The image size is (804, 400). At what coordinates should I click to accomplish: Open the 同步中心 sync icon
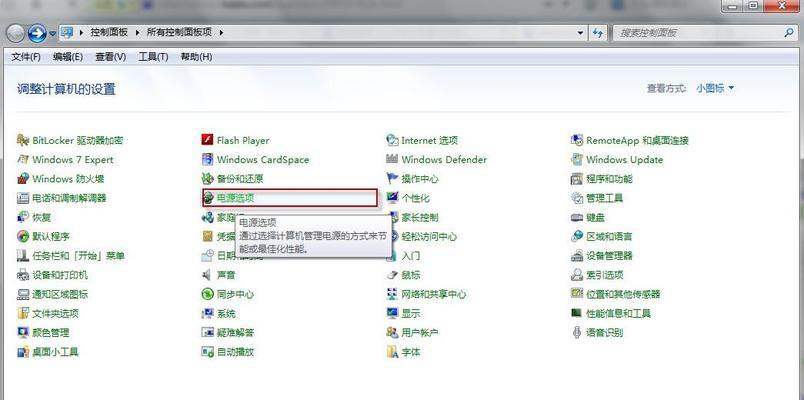pyautogui.click(x=208, y=294)
